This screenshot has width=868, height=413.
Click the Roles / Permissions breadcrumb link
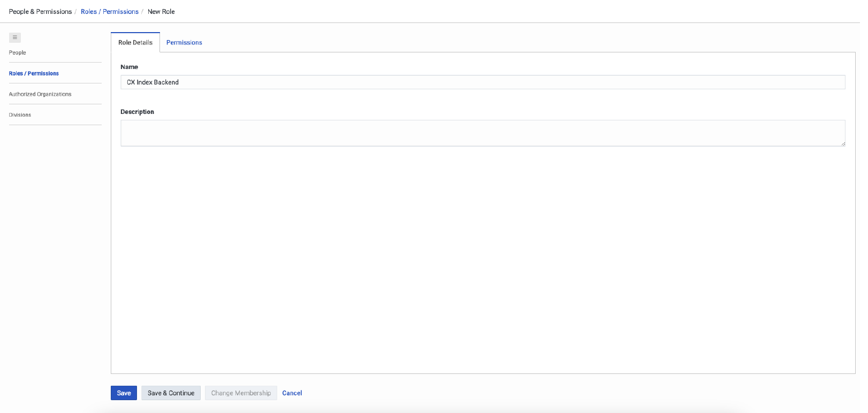coord(109,11)
